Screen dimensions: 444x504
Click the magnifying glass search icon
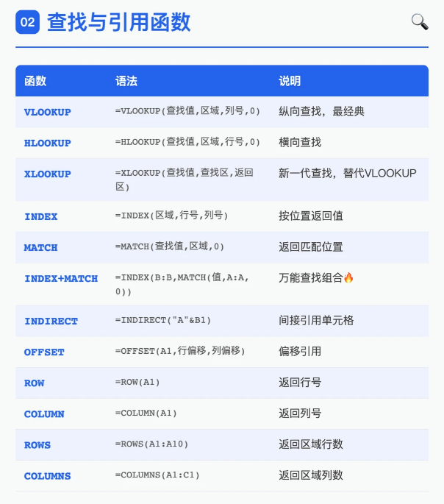point(419,22)
